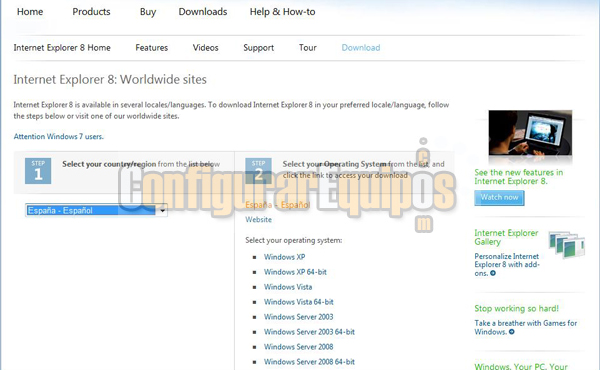Image resolution: width=600 pixels, height=370 pixels.
Task: Click arrow icon after add-ons text
Action: point(493,273)
